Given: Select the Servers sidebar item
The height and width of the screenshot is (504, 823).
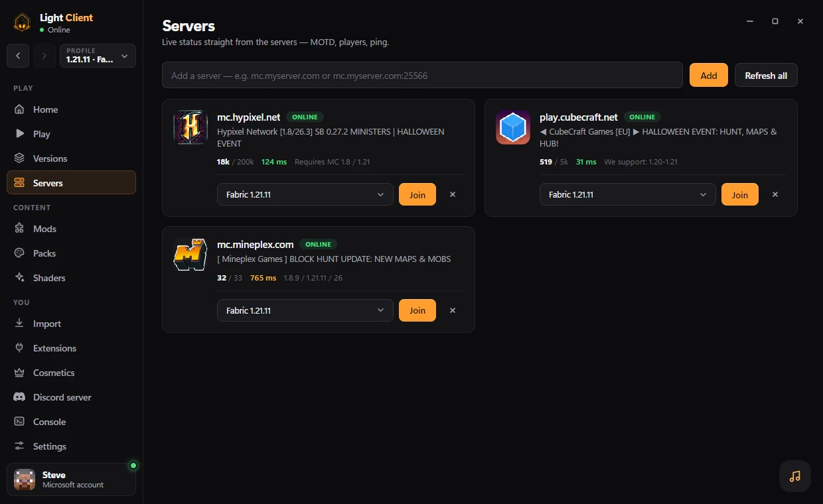Looking at the screenshot, I should (x=71, y=183).
